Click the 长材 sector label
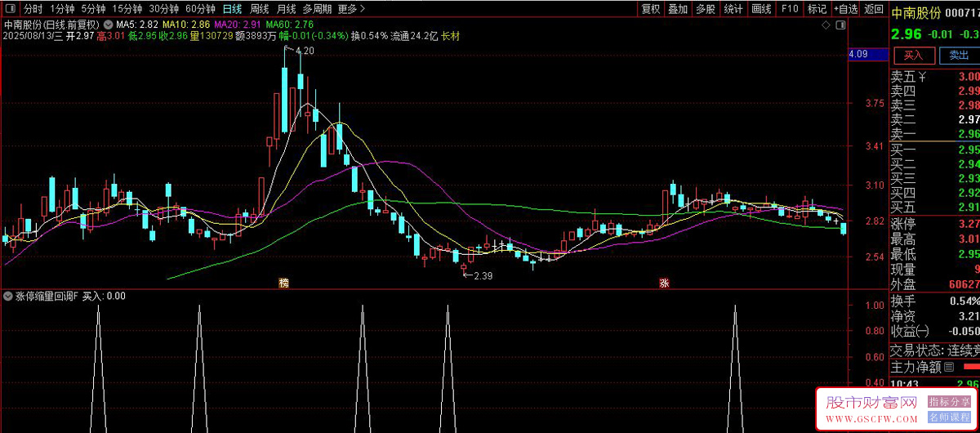 coord(451,36)
